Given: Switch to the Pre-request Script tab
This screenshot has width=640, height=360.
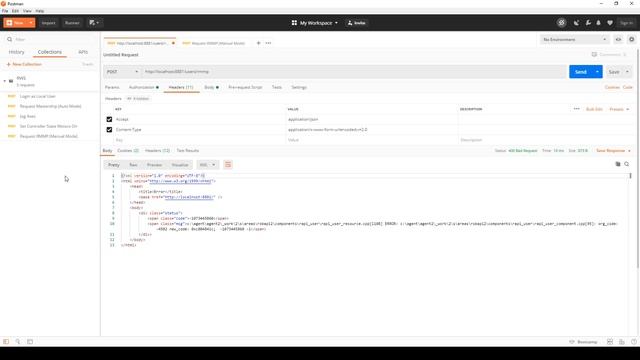Looking at the screenshot, I should click(245, 87).
